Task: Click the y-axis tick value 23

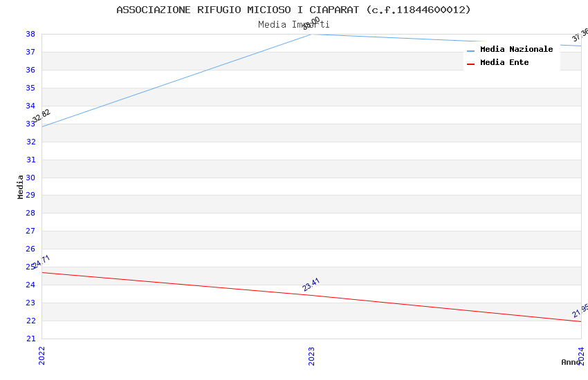Action: click(x=30, y=303)
